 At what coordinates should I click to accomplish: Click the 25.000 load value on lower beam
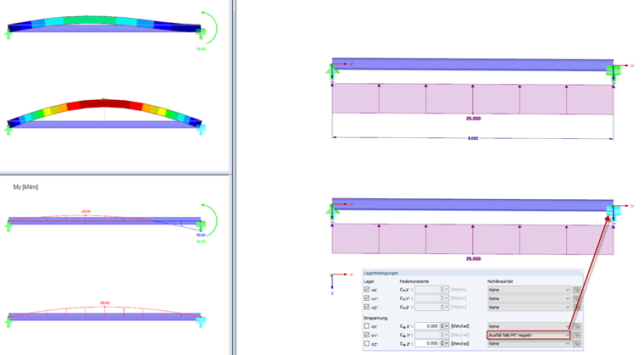[473, 259]
